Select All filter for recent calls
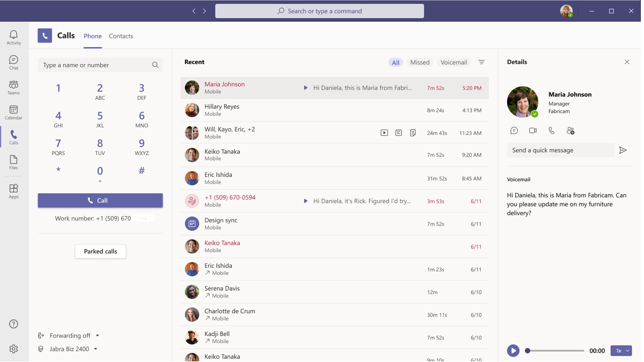Screen dimensions: 644x362 (395, 62)
